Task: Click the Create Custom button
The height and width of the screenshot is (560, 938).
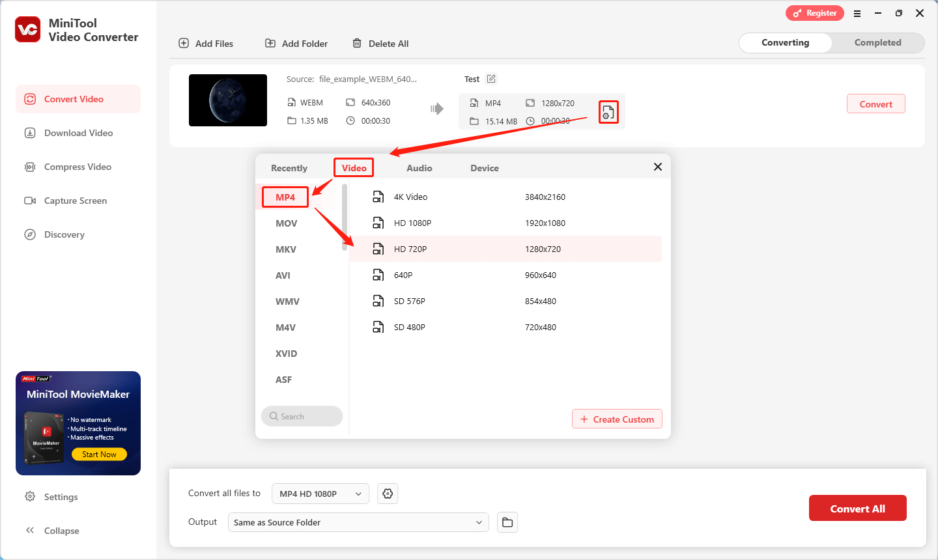Action: (x=617, y=419)
